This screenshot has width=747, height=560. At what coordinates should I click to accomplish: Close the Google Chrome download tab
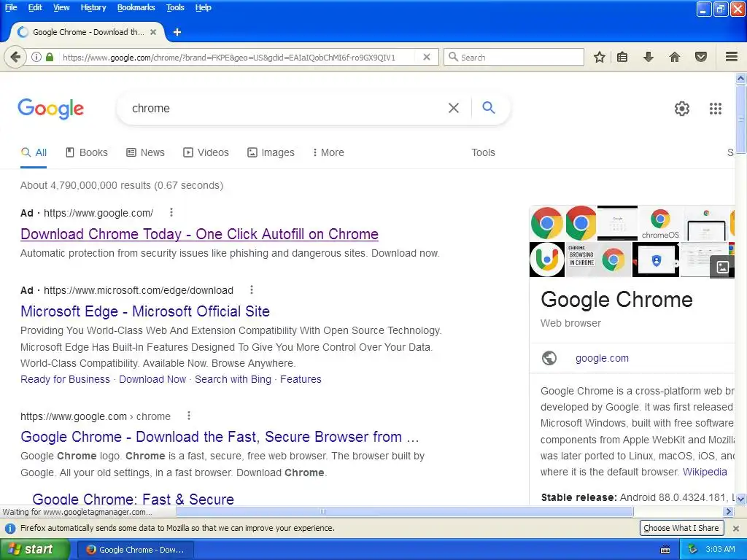tap(153, 32)
